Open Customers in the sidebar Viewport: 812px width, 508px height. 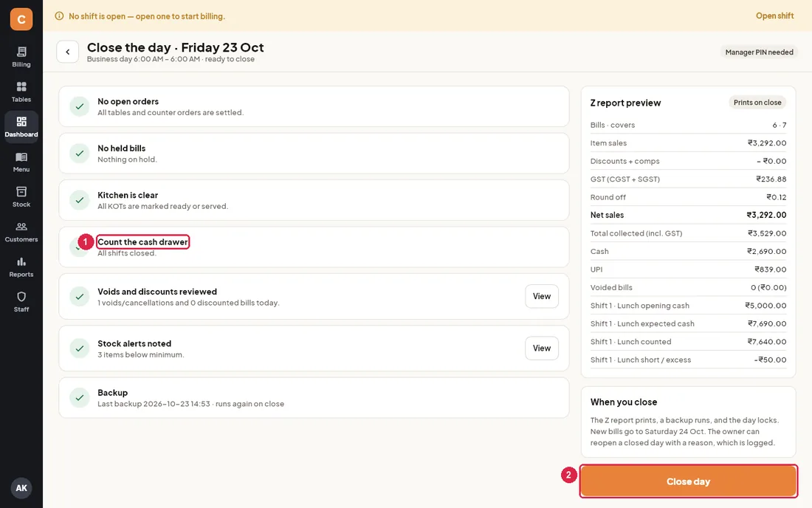(21, 232)
